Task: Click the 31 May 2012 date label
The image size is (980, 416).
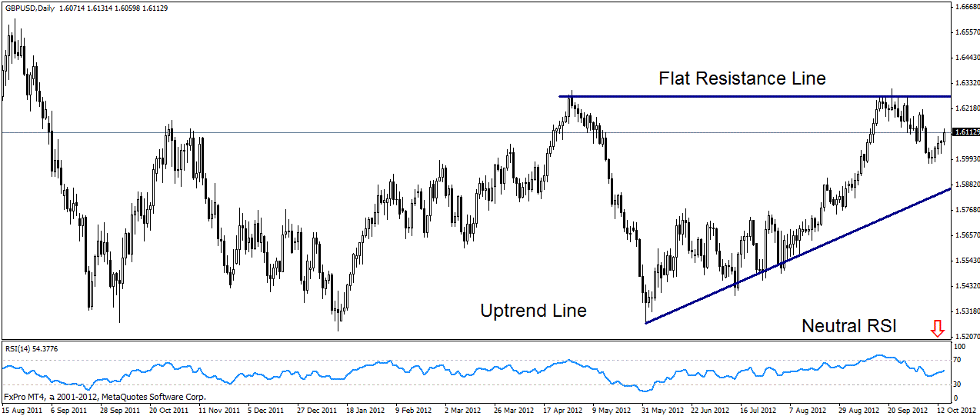Action: point(661,410)
